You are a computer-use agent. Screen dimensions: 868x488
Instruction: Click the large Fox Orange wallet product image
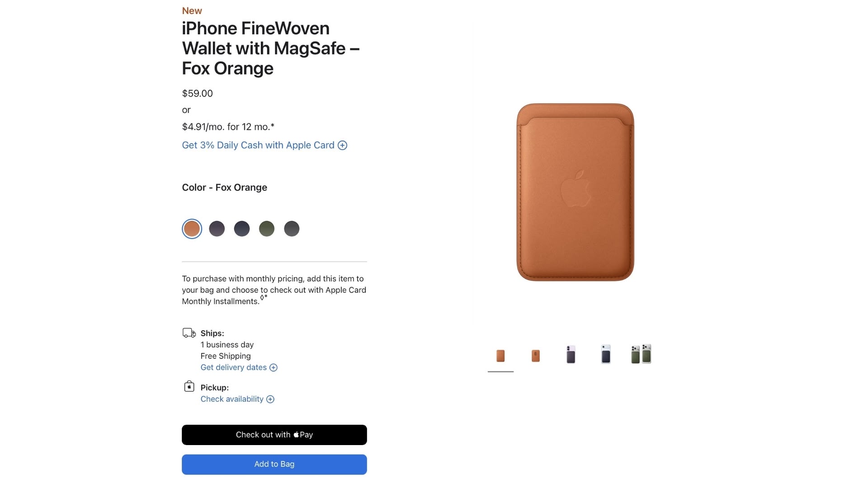[x=575, y=192]
